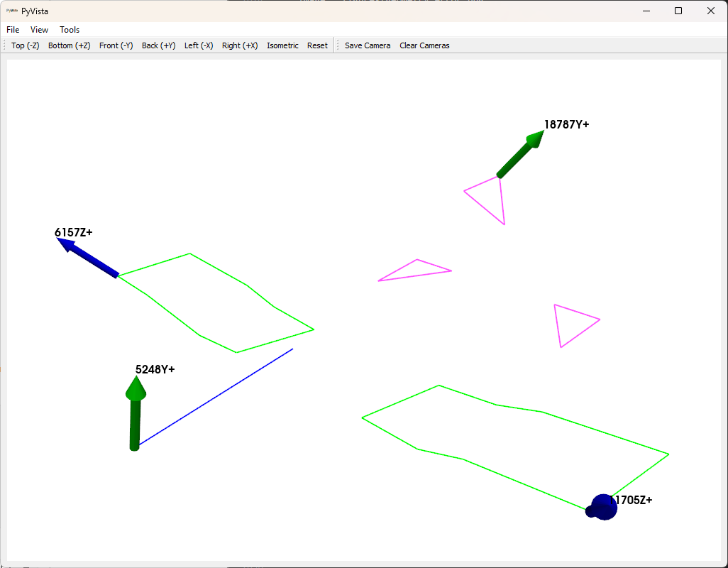
Task: Reset the camera view
Action: pyautogui.click(x=317, y=45)
